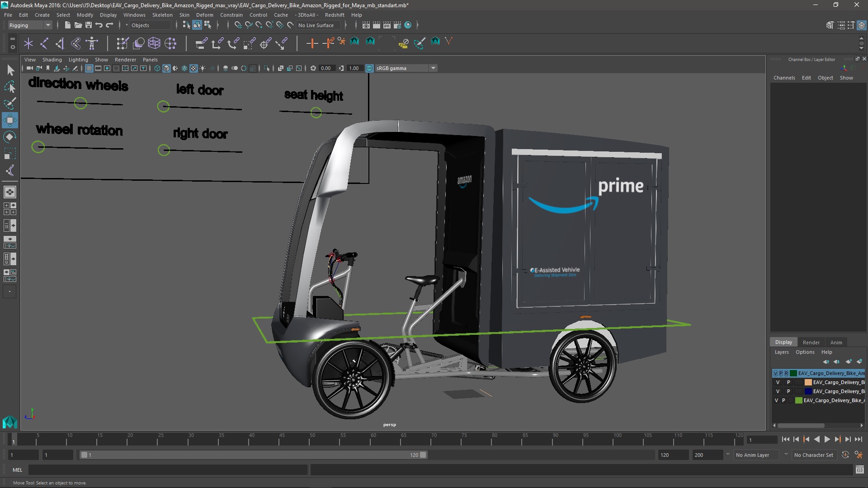
Task: Click the No Live Surface field
Action: pos(319,25)
